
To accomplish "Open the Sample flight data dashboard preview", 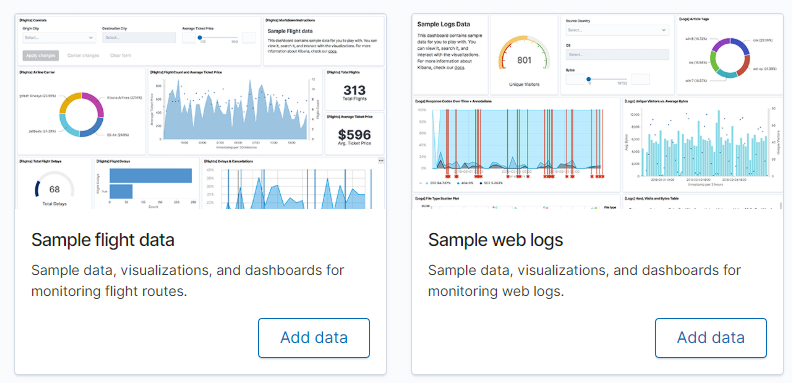I will 201,111.
